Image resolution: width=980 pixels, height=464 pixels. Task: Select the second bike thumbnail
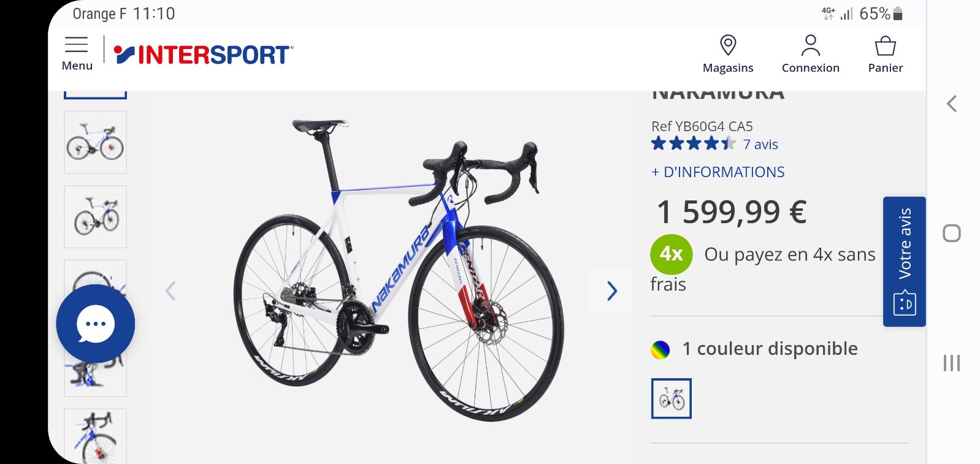tap(96, 217)
